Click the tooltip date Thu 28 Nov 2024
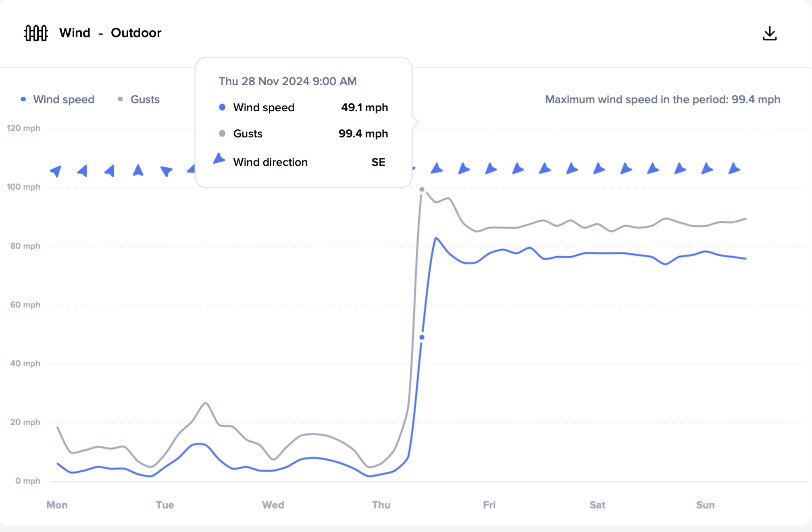812x532 pixels. (287, 81)
